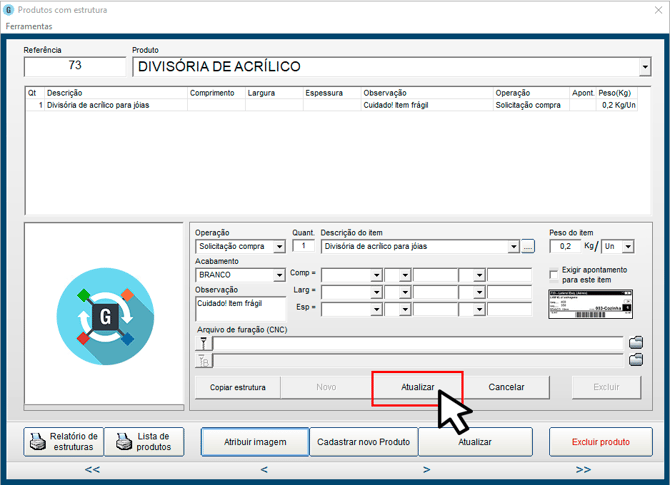Click the '0,2 Kg/Un' table cell
Image resolution: width=670 pixels, height=485 pixels.
coord(619,105)
